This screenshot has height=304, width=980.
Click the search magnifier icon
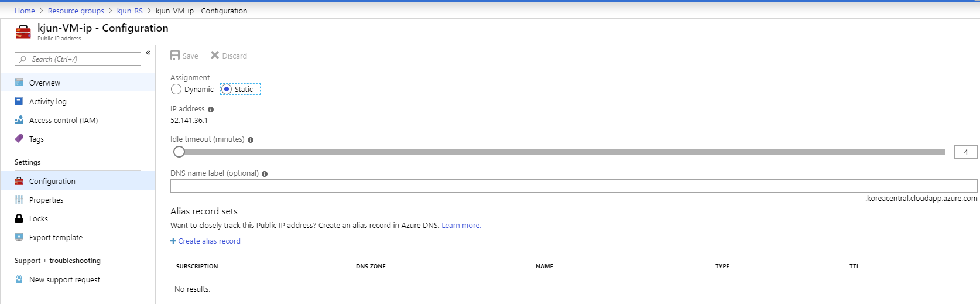[x=23, y=59]
